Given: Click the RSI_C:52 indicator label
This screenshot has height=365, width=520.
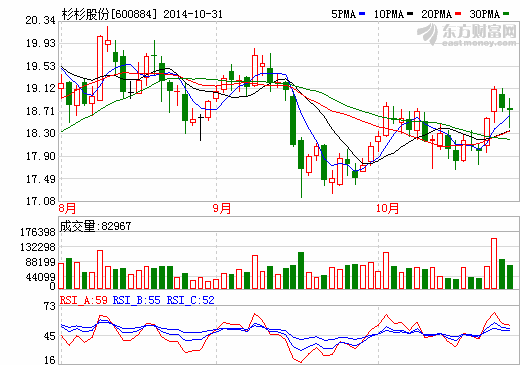Looking at the screenshot, I should point(190,300).
